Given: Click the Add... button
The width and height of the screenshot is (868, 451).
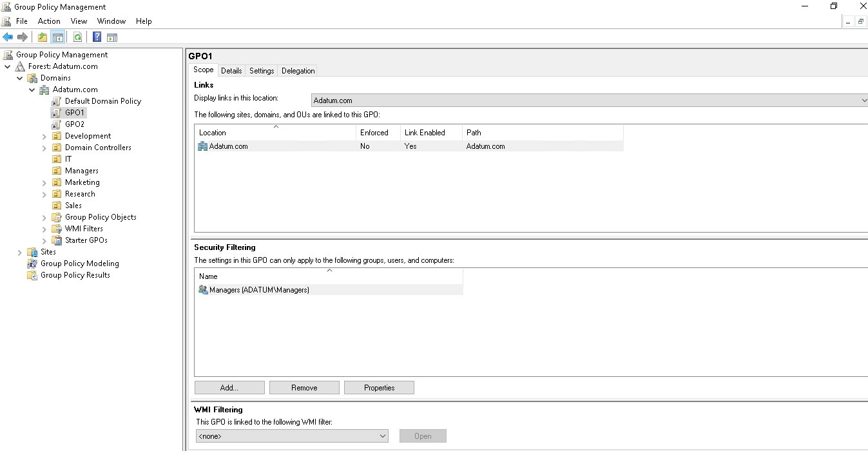Looking at the screenshot, I should click(229, 388).
